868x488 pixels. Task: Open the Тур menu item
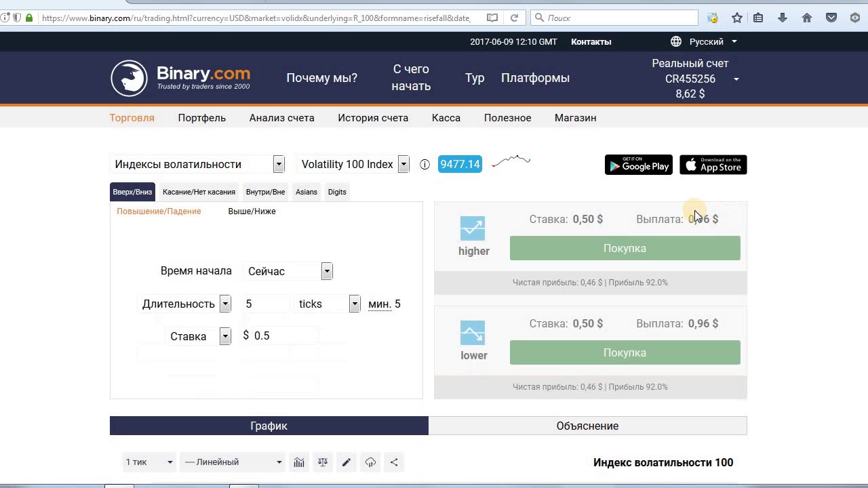tap(475, 78)
